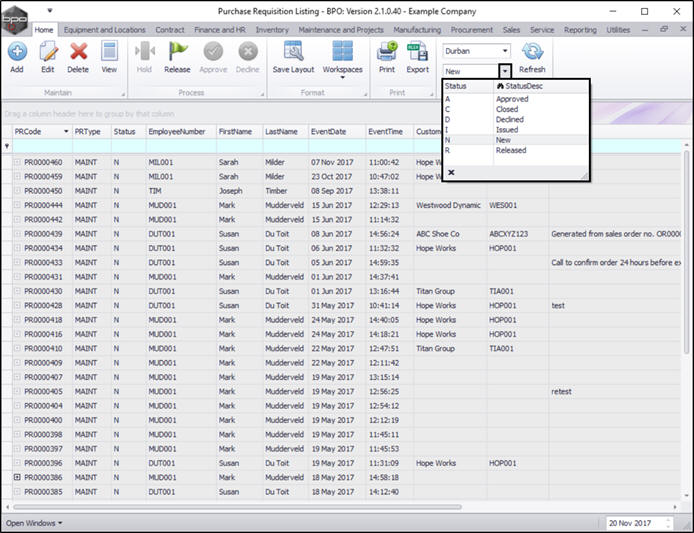
Task: Click the Refresh icon
Action: [x=532, y=52]
